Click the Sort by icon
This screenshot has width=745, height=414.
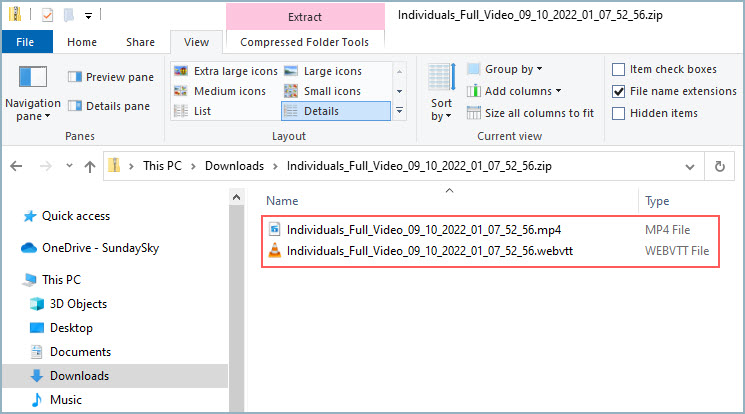point(441,77)
